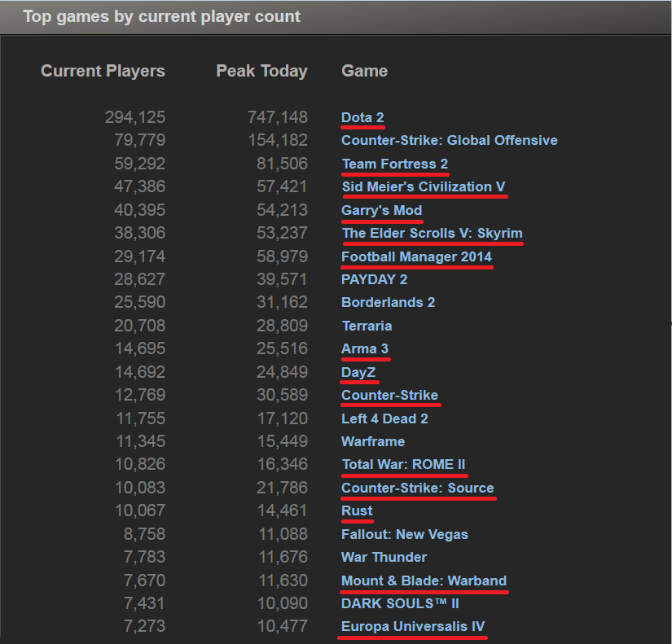Viewport: 672px width, 644px height.
Task: Open the DARK SOULS II link
Action: [400, 603]
